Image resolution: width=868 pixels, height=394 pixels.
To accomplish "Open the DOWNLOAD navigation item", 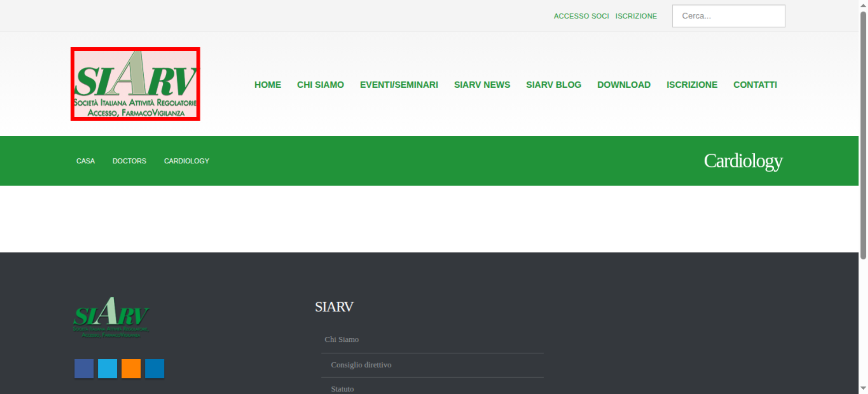I will click(x=624, y=85).
